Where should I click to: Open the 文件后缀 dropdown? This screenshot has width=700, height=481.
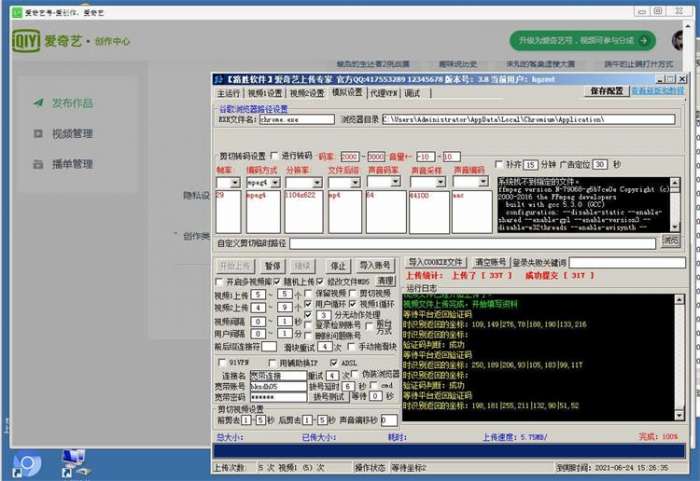click(355, 183)
